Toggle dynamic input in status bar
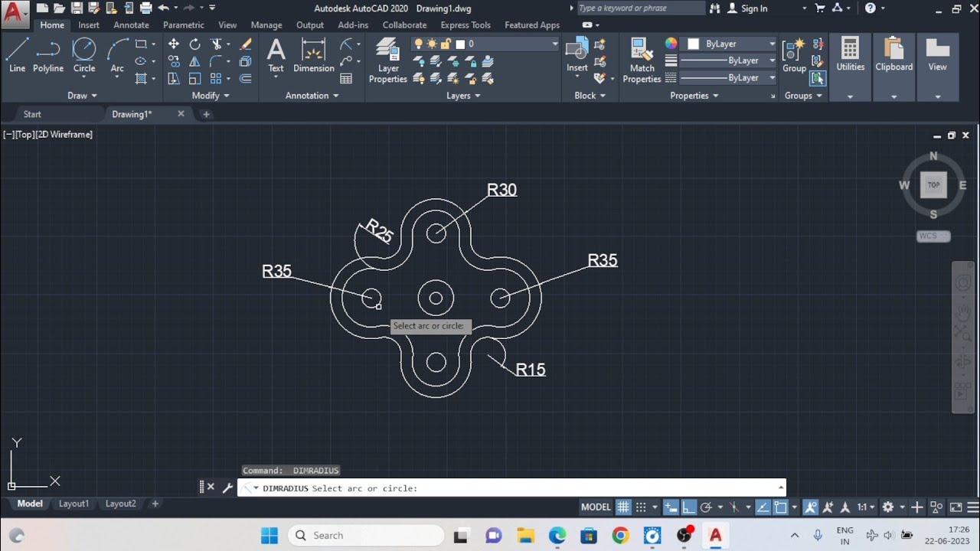The image size is (980, 551). point(671,507)
